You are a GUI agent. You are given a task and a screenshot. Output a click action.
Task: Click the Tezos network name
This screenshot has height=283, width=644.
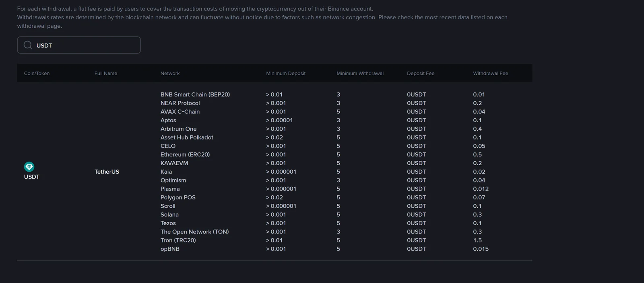pyautogui.click(x=168, y=223)
